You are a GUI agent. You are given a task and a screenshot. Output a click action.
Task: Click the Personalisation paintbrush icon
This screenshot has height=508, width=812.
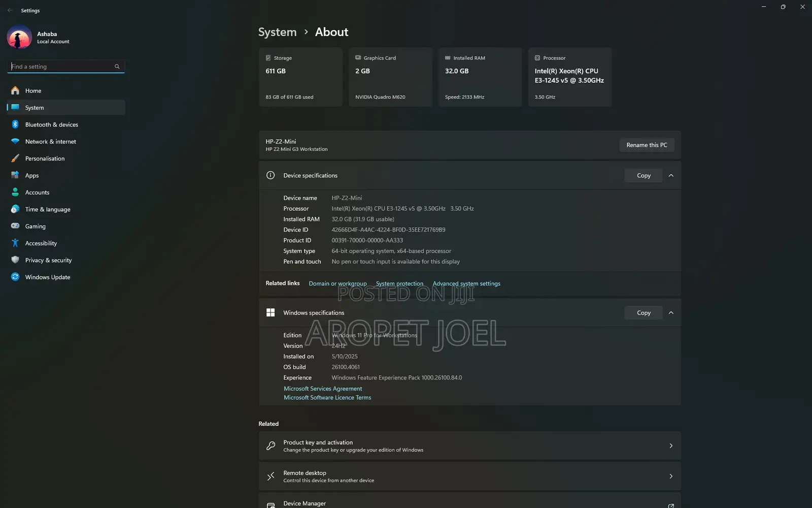pyautogui.click(x=15, y=158)
